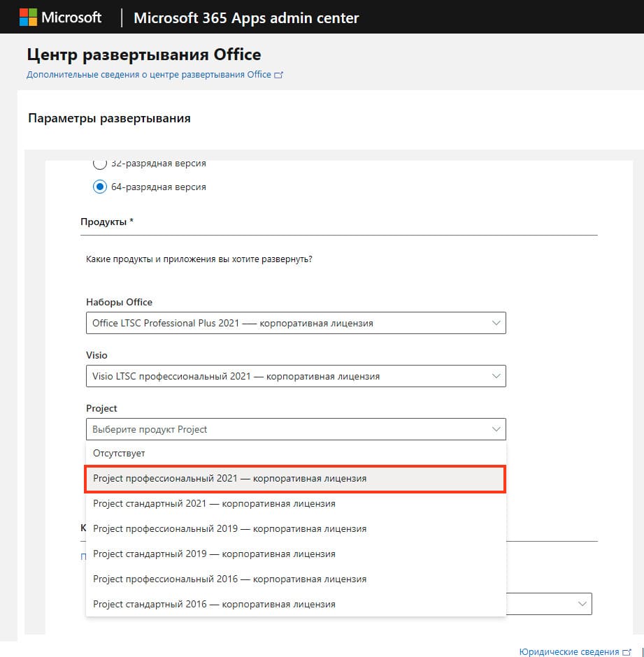This screenshot has height=657, width=644.
Task: Pick Project профессиональный 2019 option
Action: (296, 529)
